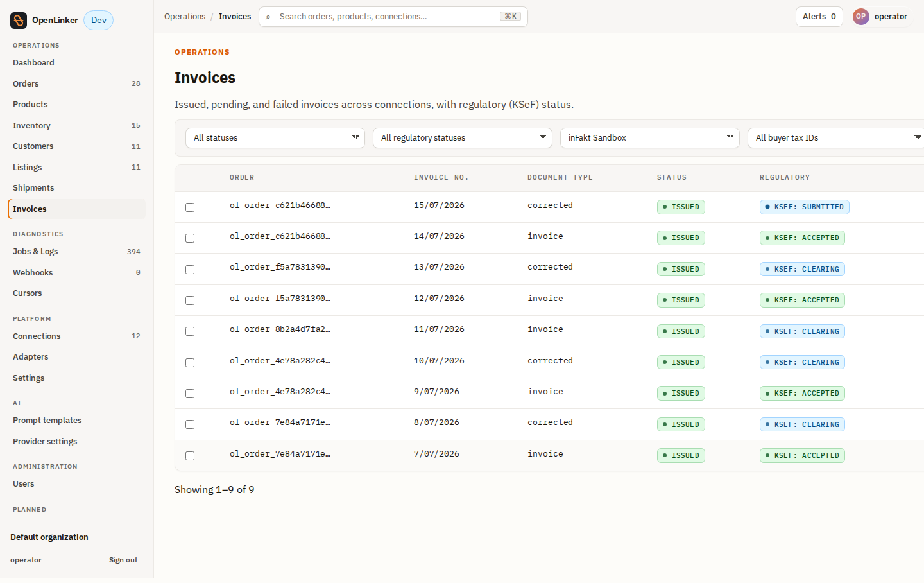The image size is (924, 583).
Task: Click the REGULATORY column header
Action: pos(785,178)
